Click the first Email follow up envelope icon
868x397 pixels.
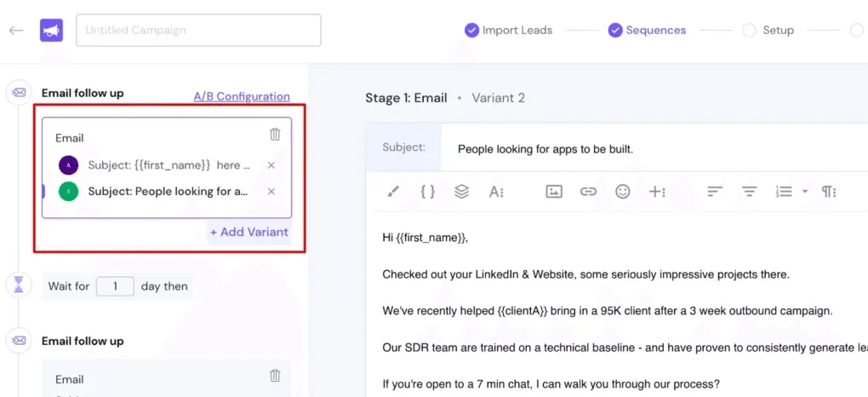click(19, 92)
